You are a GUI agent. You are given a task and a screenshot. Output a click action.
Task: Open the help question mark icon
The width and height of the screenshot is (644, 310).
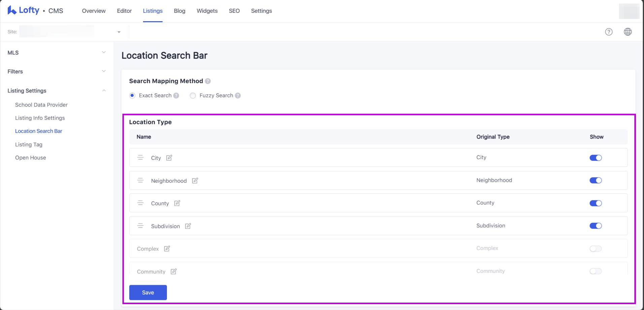[609, 32]
